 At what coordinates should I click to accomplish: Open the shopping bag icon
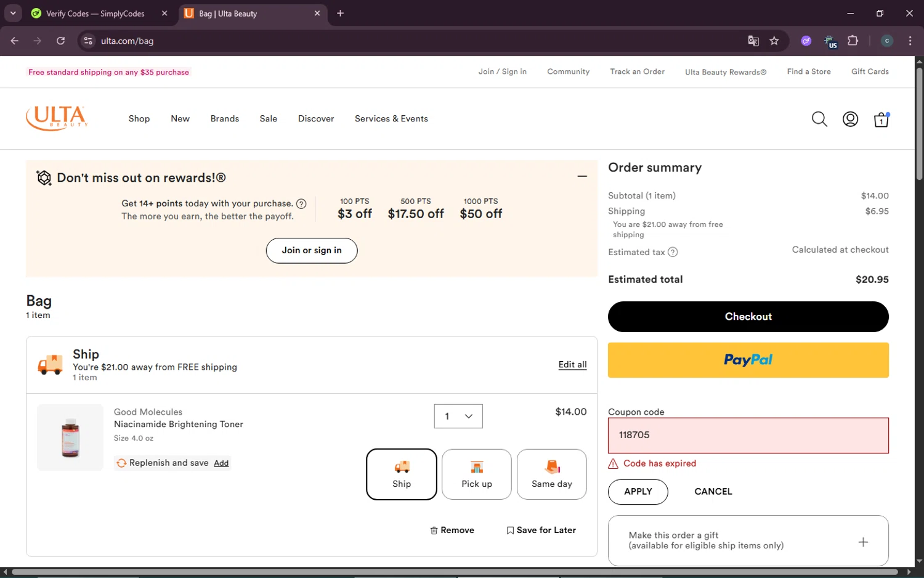pos(881,120)
